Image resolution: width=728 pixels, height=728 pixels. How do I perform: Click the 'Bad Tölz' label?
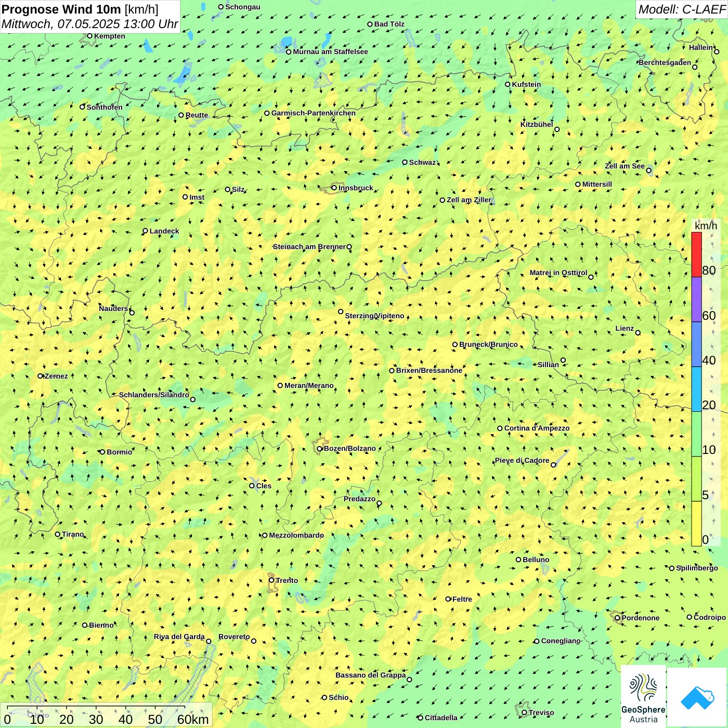point(389,24)
